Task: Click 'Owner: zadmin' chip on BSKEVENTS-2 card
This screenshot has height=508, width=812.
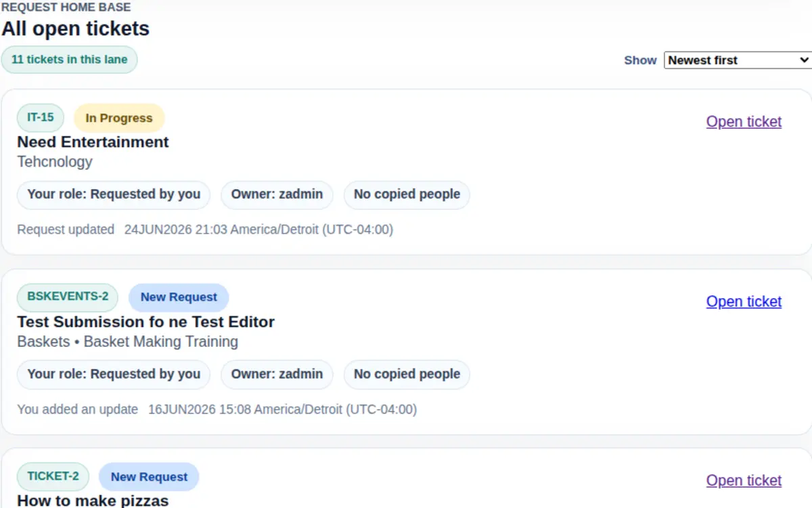Action: (277, 374)
